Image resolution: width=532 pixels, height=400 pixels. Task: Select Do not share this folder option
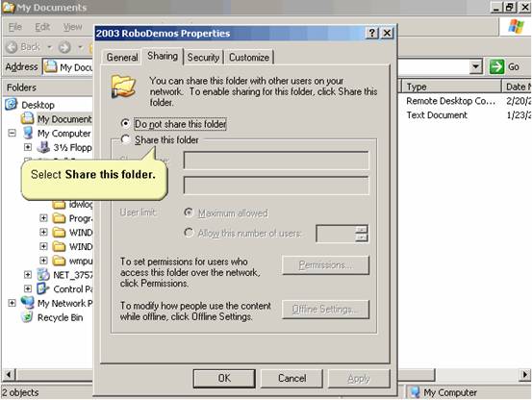tap(125, 123)
